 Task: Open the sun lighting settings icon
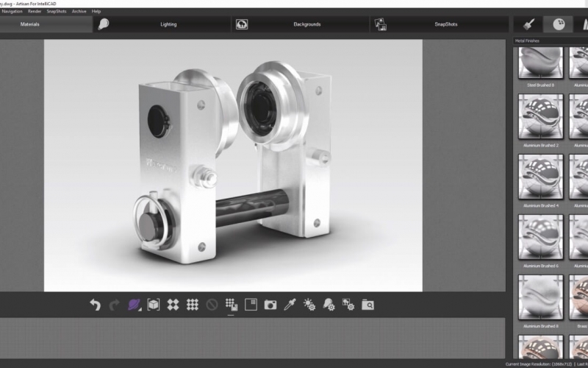pyautogui.click(x=309, y=304)
